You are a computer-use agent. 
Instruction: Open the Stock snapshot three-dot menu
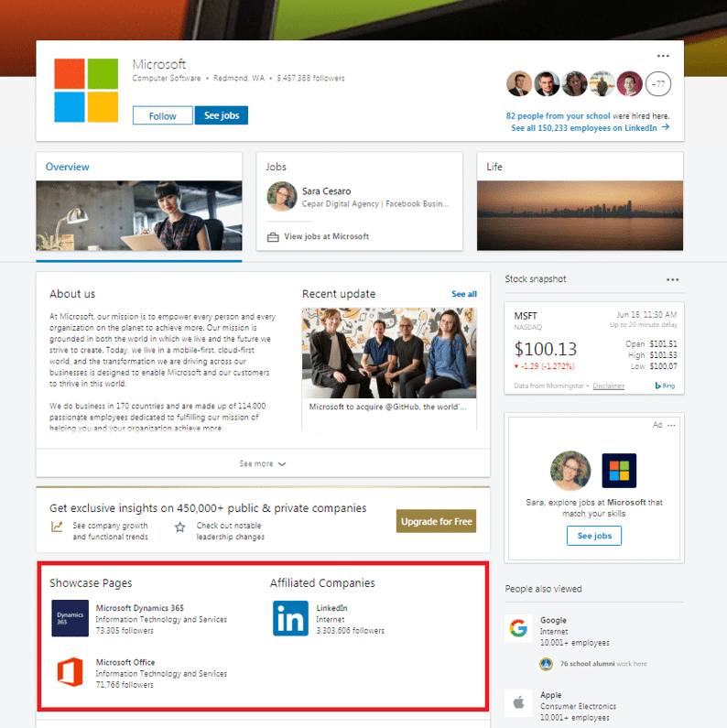coord(672,279)
